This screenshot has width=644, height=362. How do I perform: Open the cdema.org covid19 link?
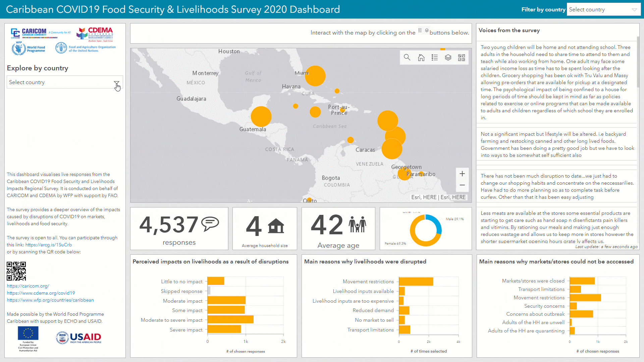pos(41,293)
